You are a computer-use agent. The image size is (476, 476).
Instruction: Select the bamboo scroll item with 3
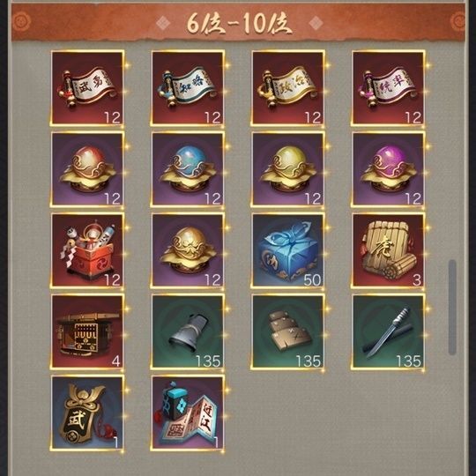pos(388,250)
